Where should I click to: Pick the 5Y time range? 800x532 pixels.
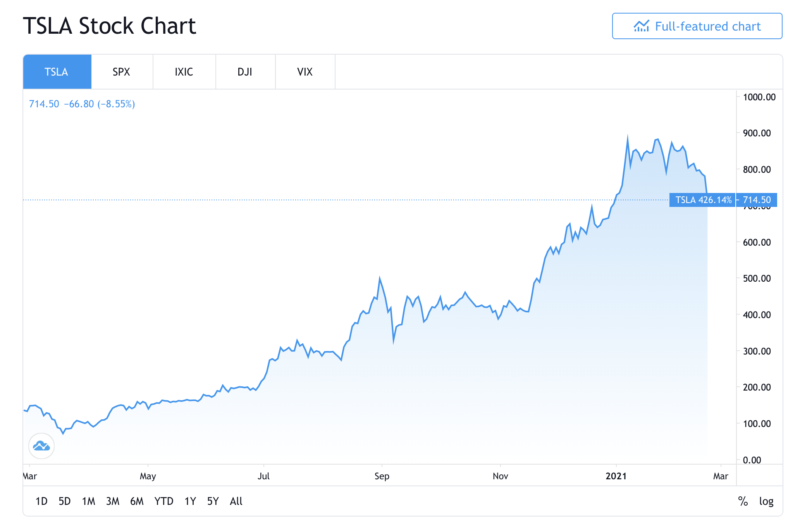point(213,501)
